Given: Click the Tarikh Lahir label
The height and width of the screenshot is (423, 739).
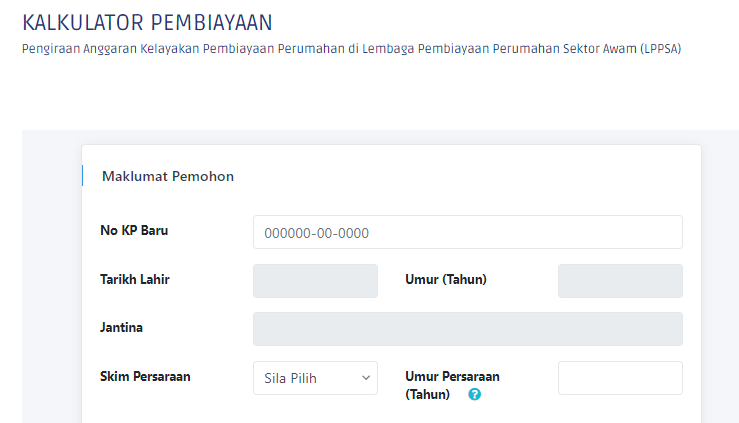Looking at the screenshot, I should click(135, 280).
